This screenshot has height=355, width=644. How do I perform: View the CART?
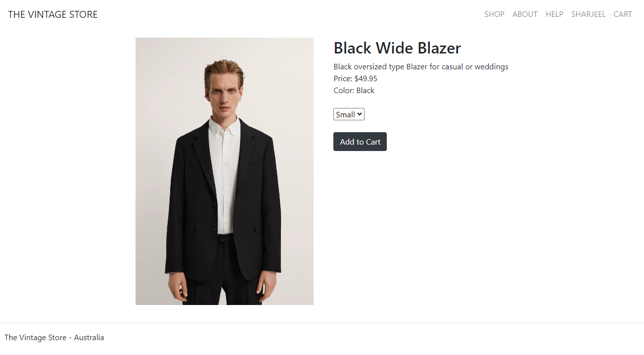click(x=623, y=14)
